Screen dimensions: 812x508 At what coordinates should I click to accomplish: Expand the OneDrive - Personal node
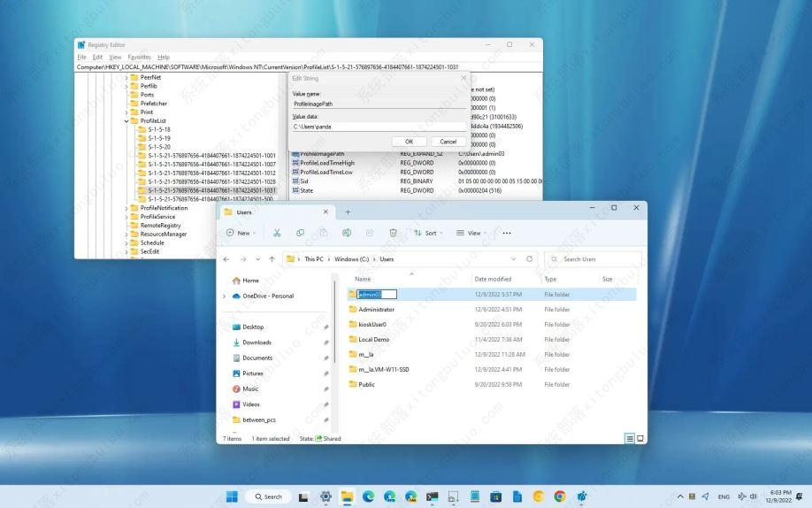225,296
